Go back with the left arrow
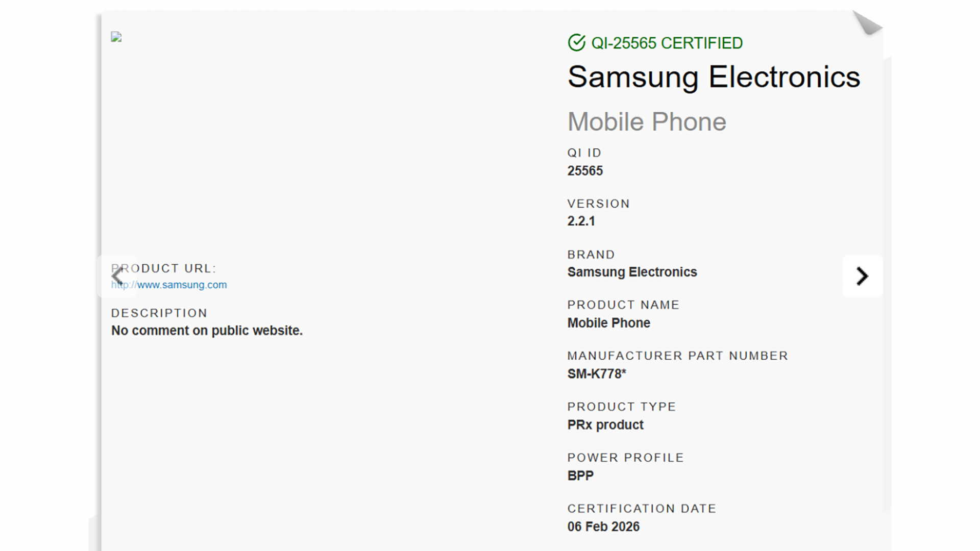This screenshot has width=980, height=551. pos(117,276)
